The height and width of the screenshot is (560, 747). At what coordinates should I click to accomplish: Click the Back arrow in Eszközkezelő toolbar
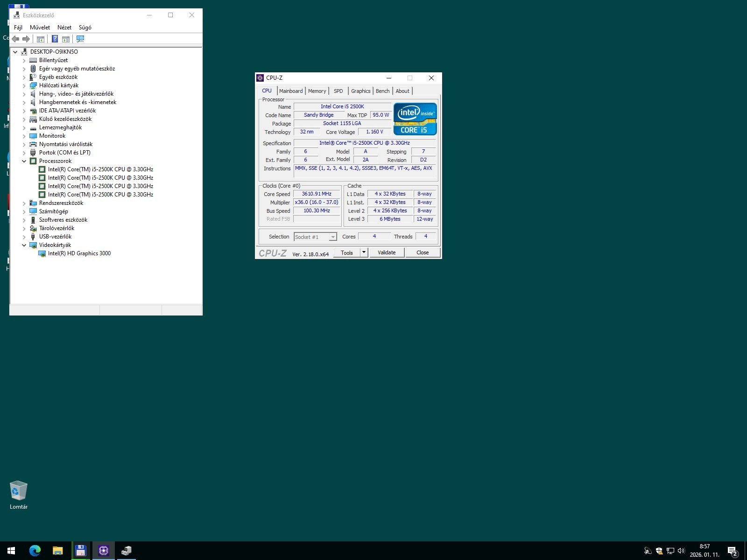tap(16, 39)
